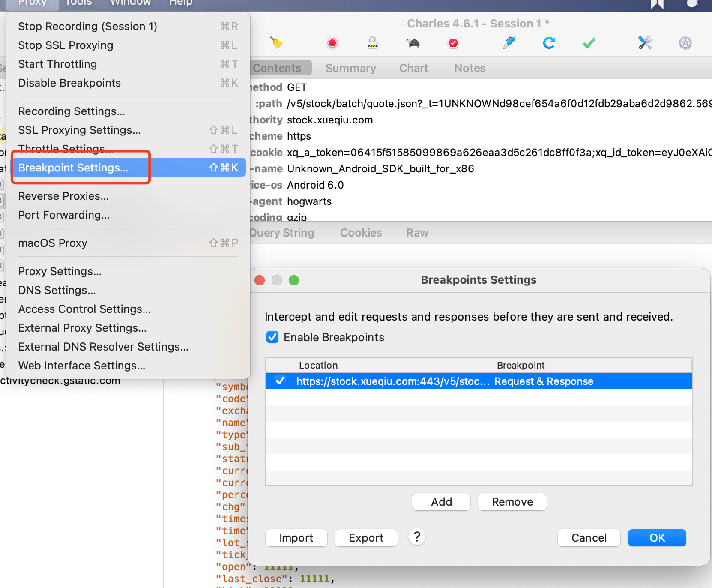Click the broom icon to clear the session

coord(276,43)
